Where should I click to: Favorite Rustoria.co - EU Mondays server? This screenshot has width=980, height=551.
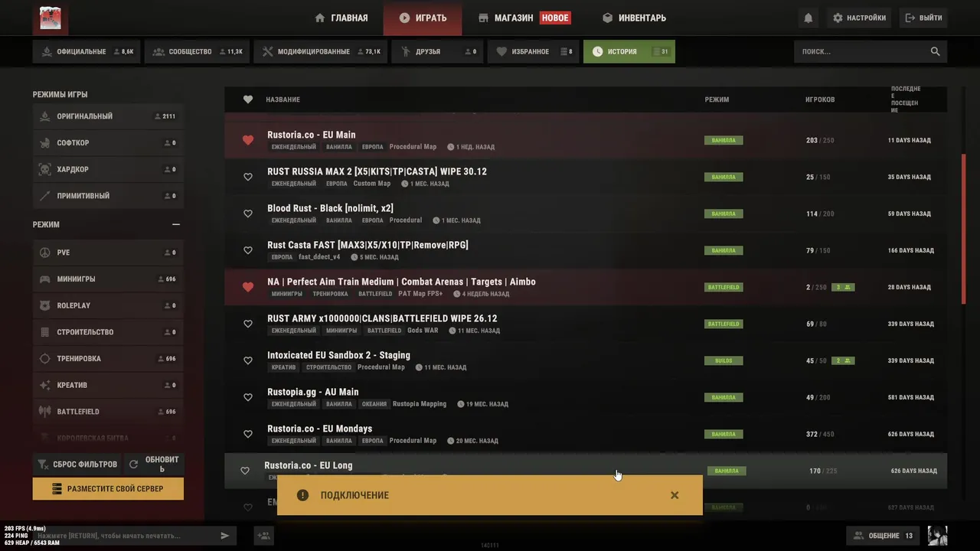[x=247, y=434]
